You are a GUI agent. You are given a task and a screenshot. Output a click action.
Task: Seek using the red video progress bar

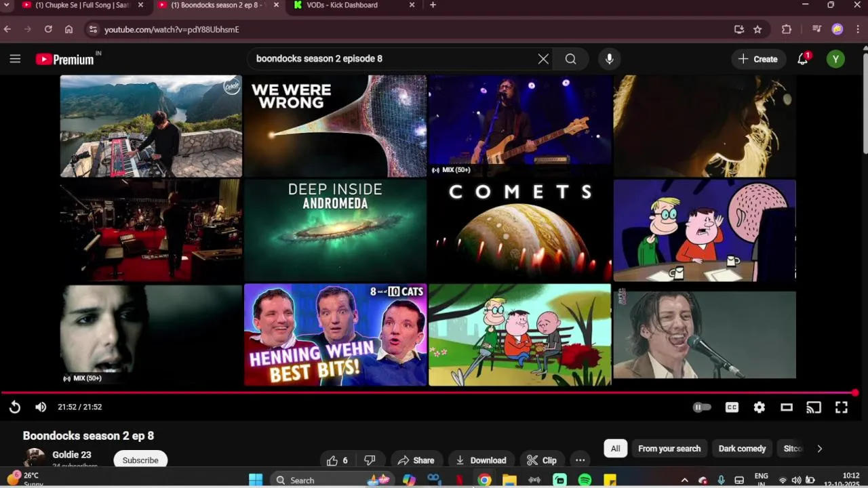429,393
